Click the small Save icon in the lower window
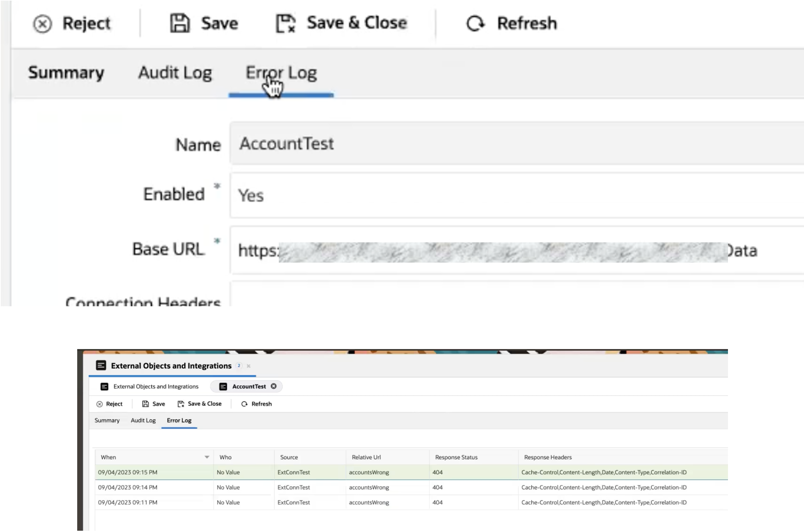Screen dimensions: 804x532 [145, 404]
